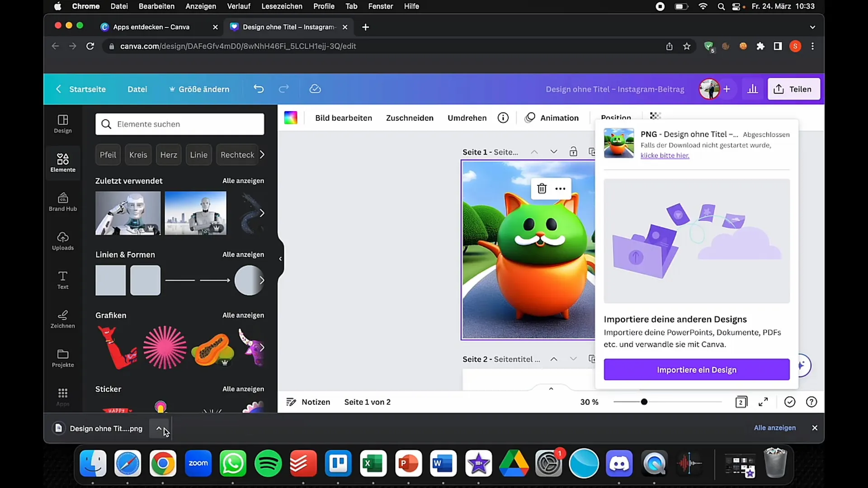Viewport: 868px width, 488px height.
Task: Click the undo arrow in header
Action: click(259, 89)
